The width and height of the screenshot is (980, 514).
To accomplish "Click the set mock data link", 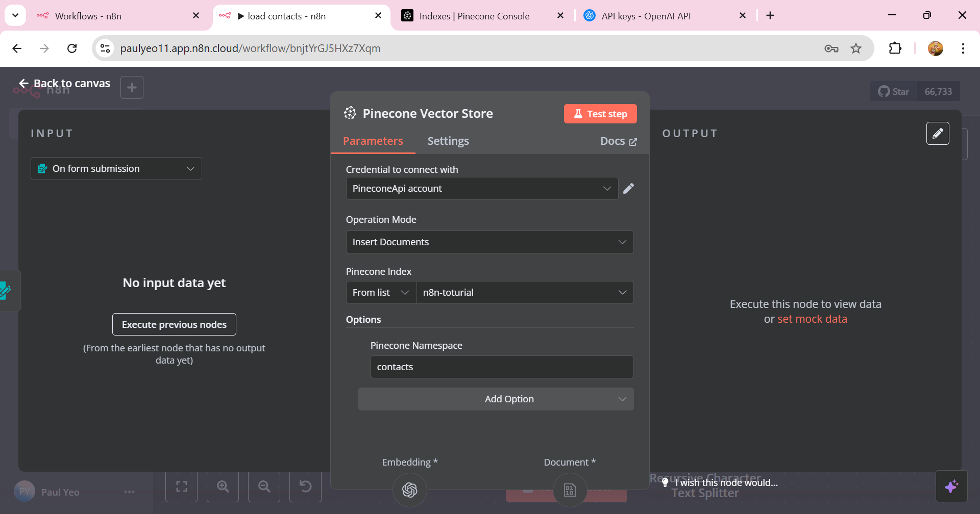I will tap(812, 319).
